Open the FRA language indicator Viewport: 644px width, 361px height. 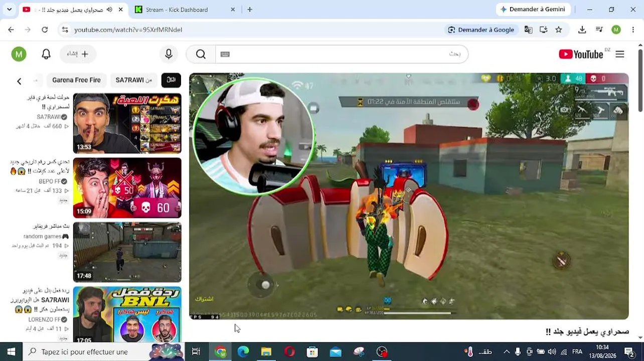point(577,351)
